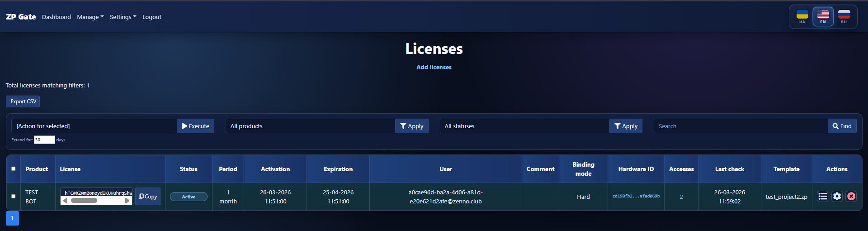Click template test_project2.zp cell
868x231 pixels.
click(786, 197)
